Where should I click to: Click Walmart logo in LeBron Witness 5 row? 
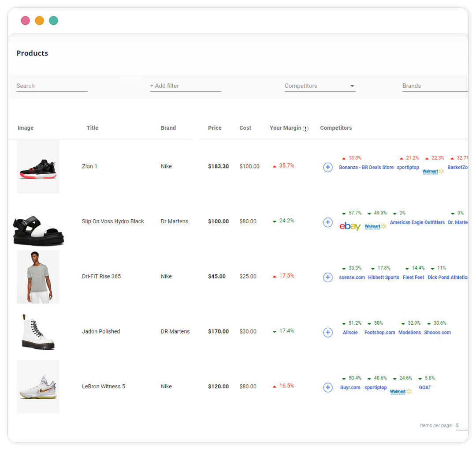coord(401,391)
